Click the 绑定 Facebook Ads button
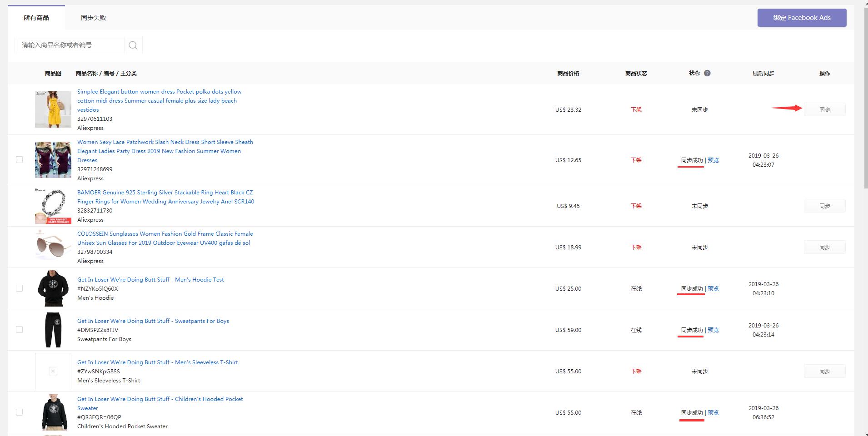 pos(802,18)
